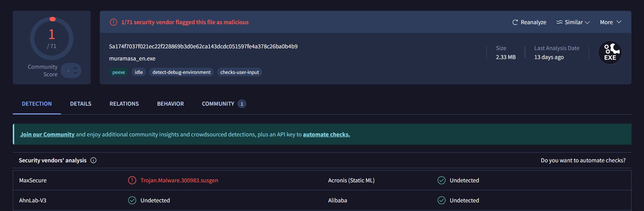
Task: Switch to the DETECTION tab
Action: pyautogui.click(x=37, y=104)
